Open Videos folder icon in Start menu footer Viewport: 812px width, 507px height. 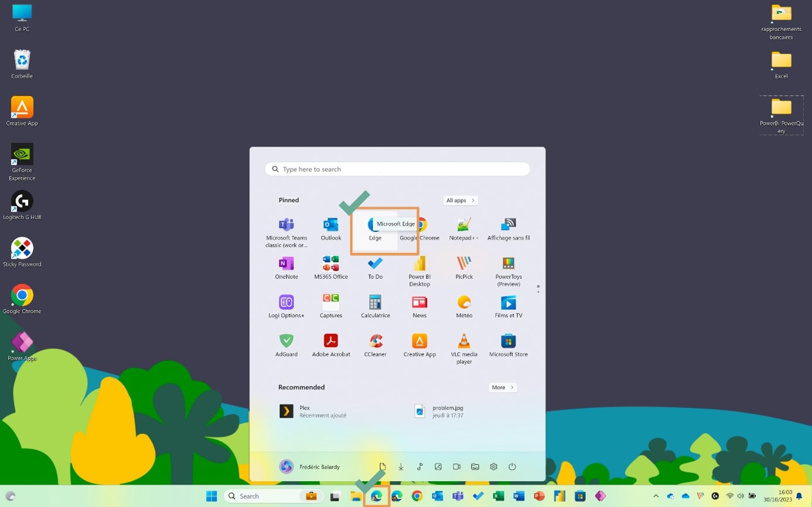[x=457, y=467]
